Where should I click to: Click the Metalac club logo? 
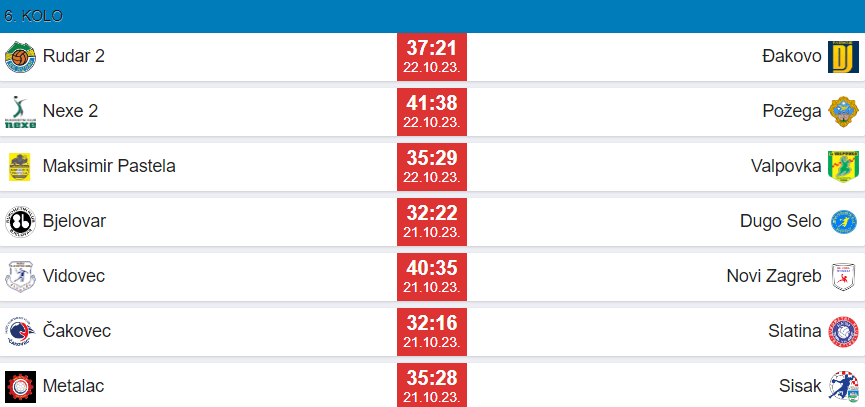[x=20, y=385]
